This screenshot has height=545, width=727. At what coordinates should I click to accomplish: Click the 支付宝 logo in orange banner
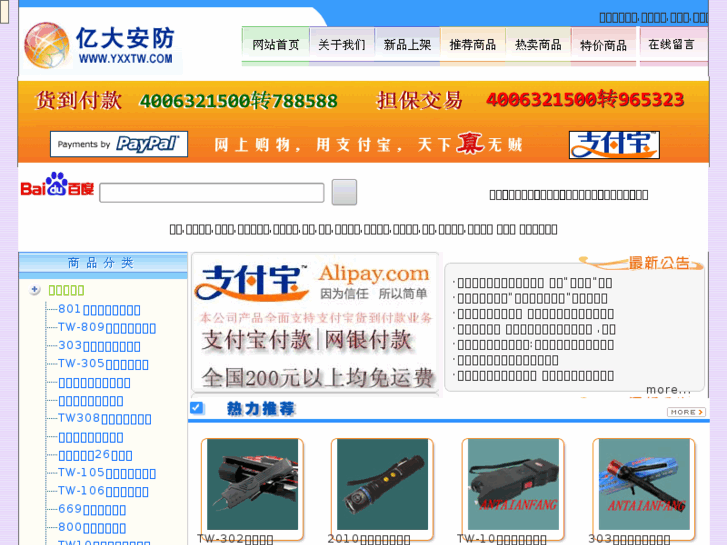click(x=614, y=145)
